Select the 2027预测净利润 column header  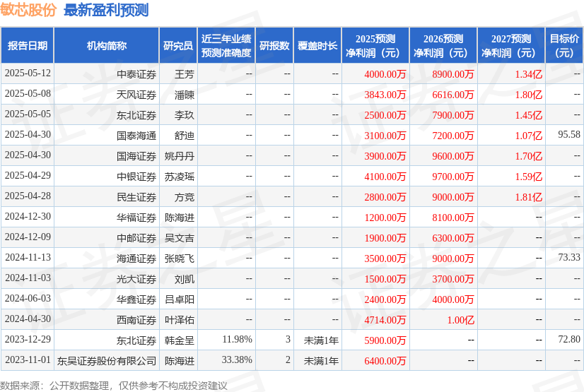click(x=511, y=45)
